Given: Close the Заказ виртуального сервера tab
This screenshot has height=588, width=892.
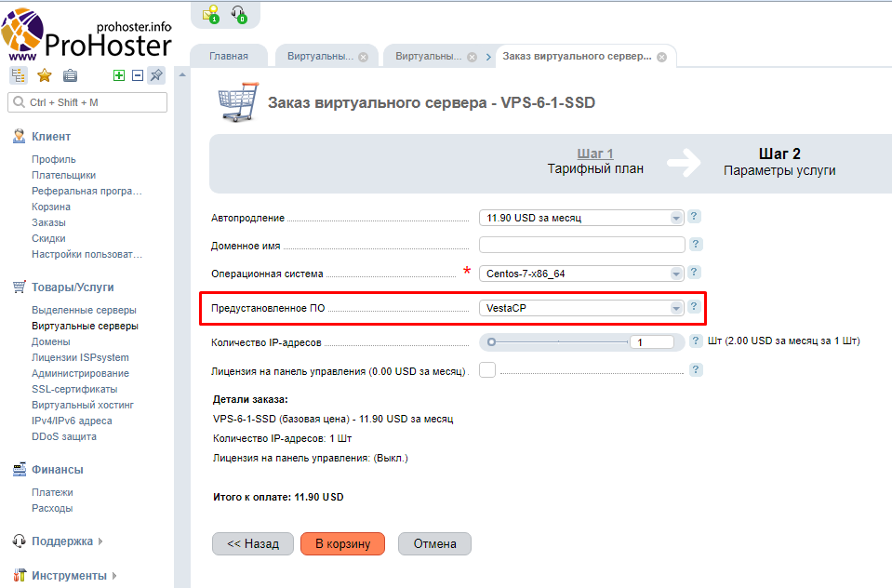Looking at the screenshot, I should [661, 57].
